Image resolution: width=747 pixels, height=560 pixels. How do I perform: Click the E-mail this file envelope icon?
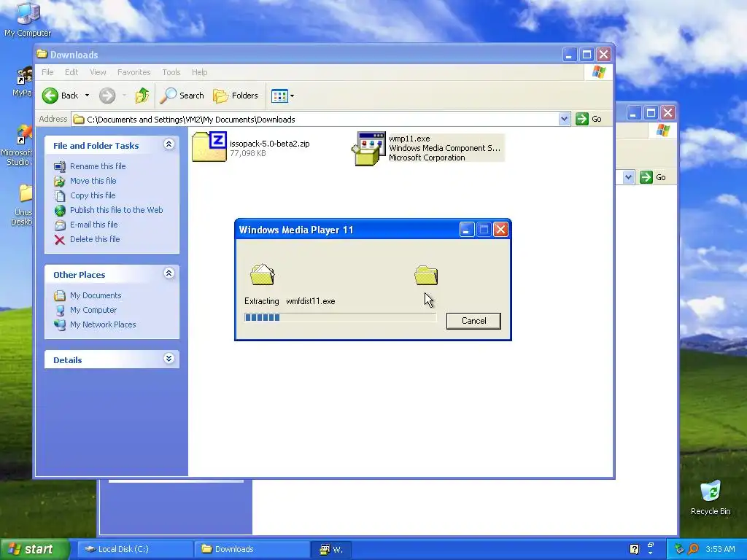pos(60,225)
